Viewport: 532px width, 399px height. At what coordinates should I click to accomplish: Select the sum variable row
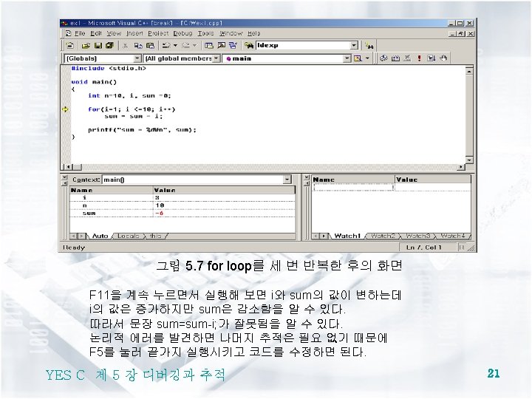coord(183,213)
